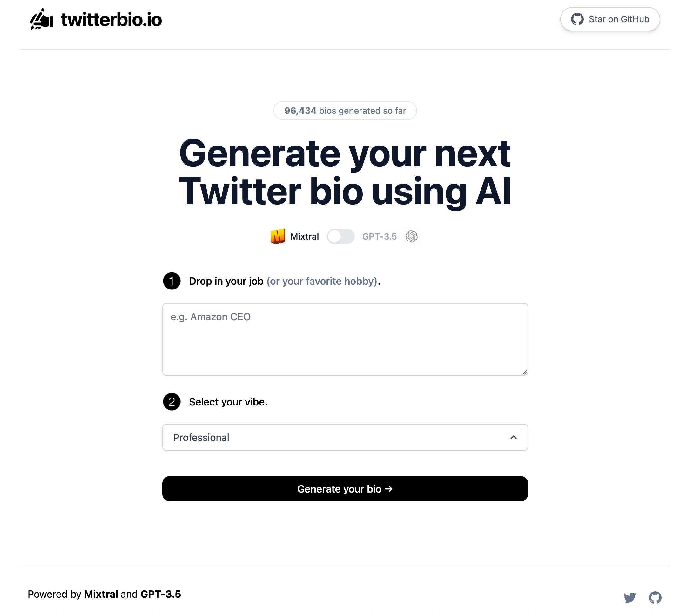The height and width of the screenshot is (612, 700).
Task: Click the bios generated counter badge
Action: pos(345,110)
